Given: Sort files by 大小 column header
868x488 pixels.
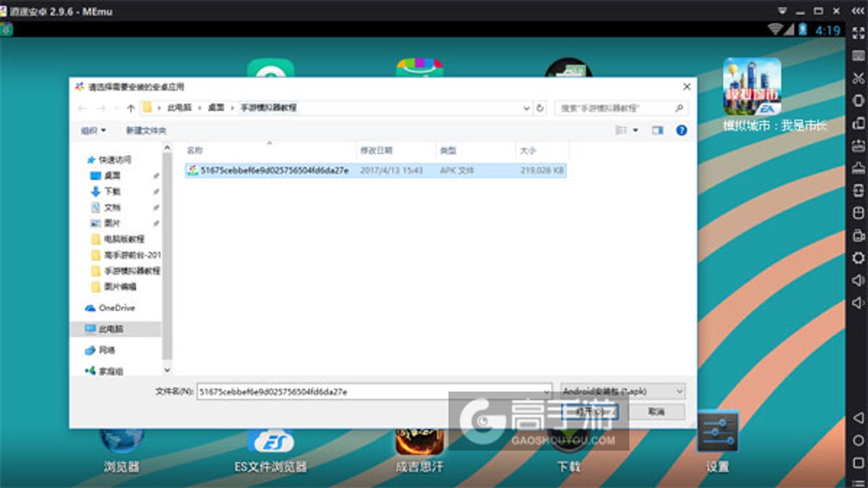Looking at the screenshot, I should (x=542, y=150).
